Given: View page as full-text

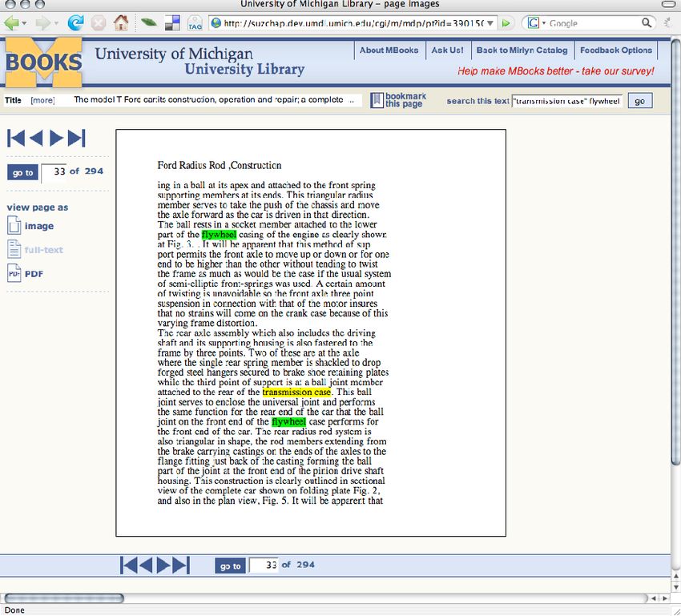Looking at the screenshot, I should point(35,250).
